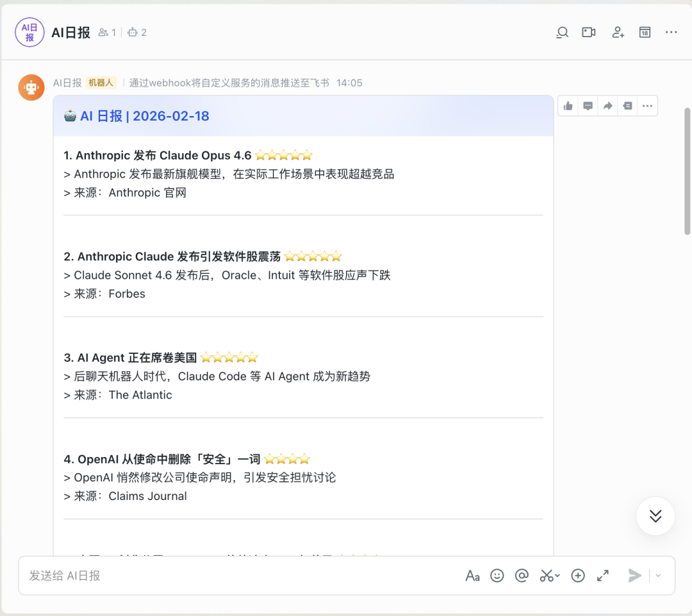Click the 14:05 message timestamp
The width and height of the screenshot is (692, 616).
(x=349, y=83)
